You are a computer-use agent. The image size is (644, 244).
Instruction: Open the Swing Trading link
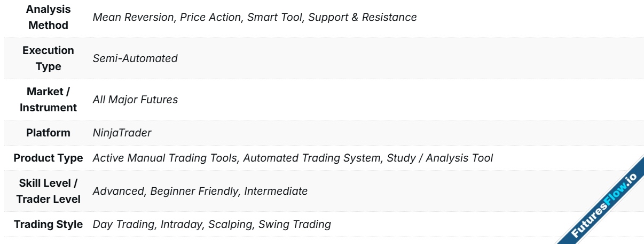point(294,224)
